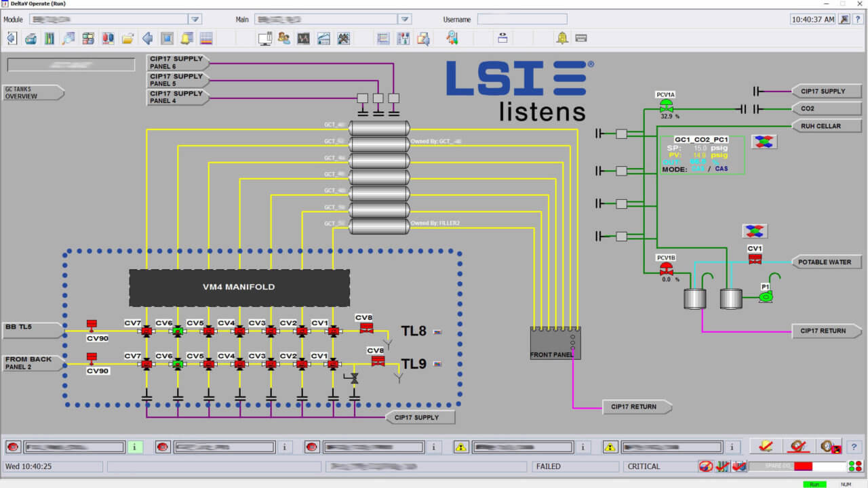Open the colored faceplate icon beside GC1_CO2_PC1
This screenshot has height=488, width=868.
coord(764,141)
